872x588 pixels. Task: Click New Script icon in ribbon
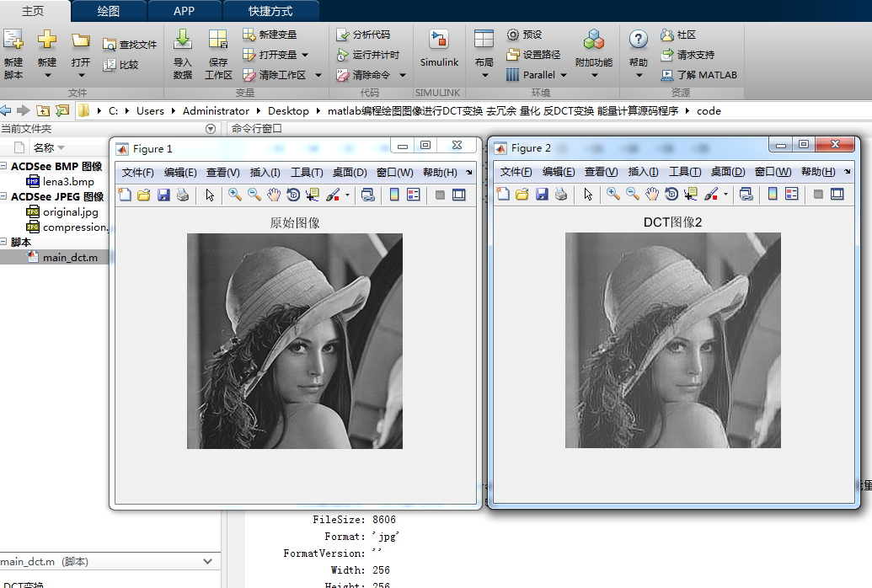coord(13,40)
